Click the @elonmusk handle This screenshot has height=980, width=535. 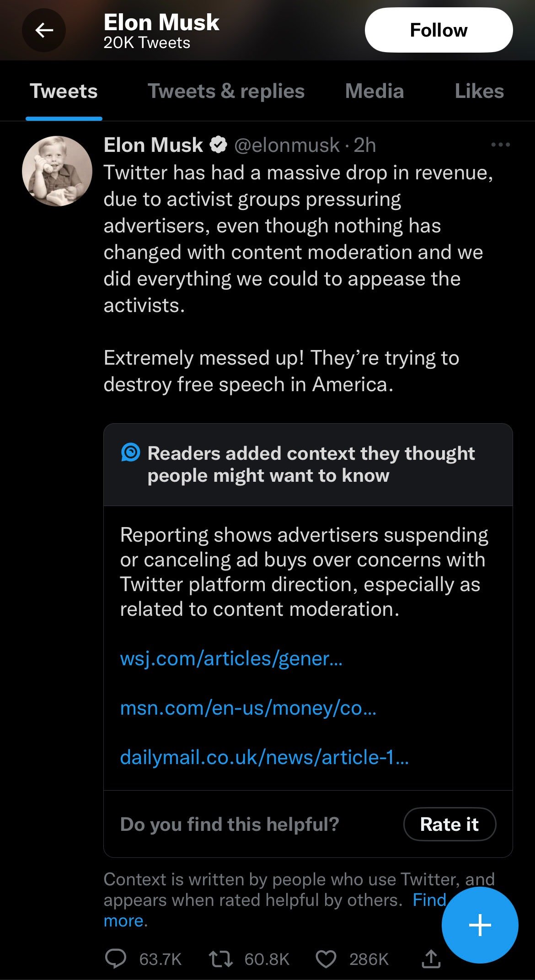click(x=287, y=145)
